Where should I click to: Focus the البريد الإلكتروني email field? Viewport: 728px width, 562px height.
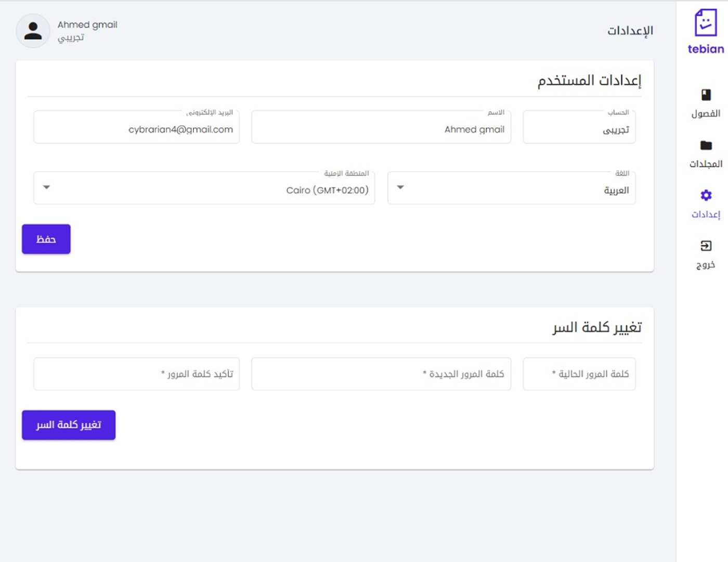coord(137,127)
